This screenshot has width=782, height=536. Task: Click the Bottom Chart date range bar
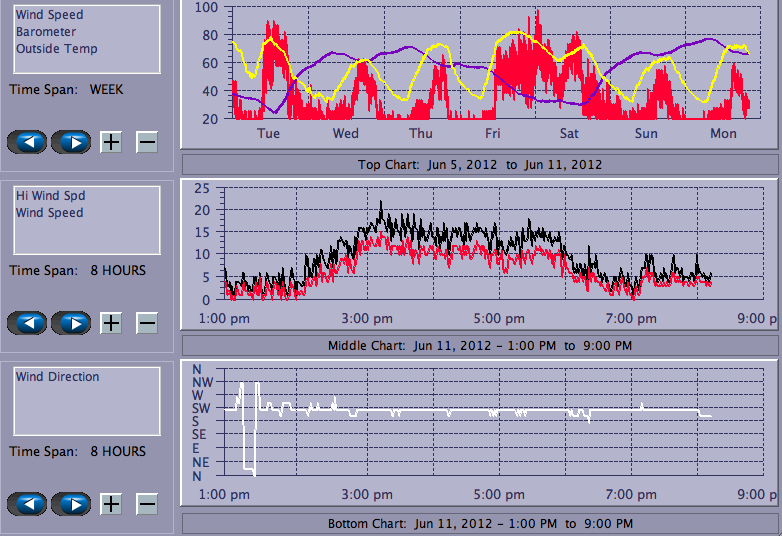[479, 524]
